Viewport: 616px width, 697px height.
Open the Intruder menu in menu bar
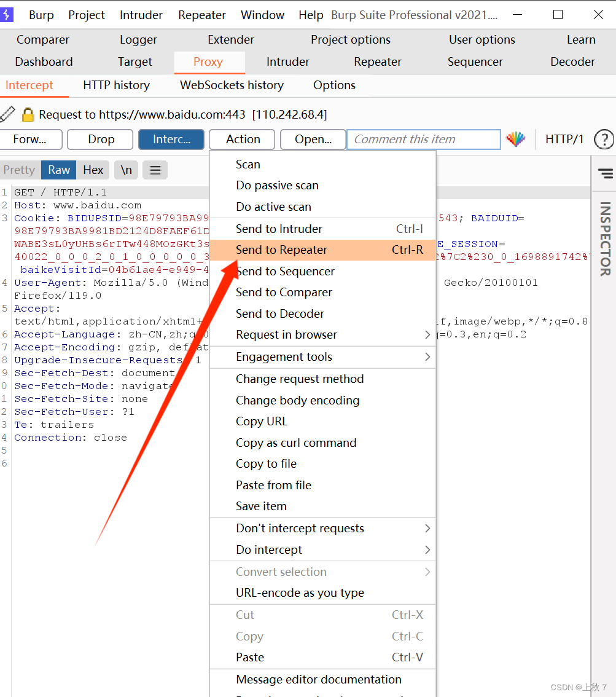point(141,15)
